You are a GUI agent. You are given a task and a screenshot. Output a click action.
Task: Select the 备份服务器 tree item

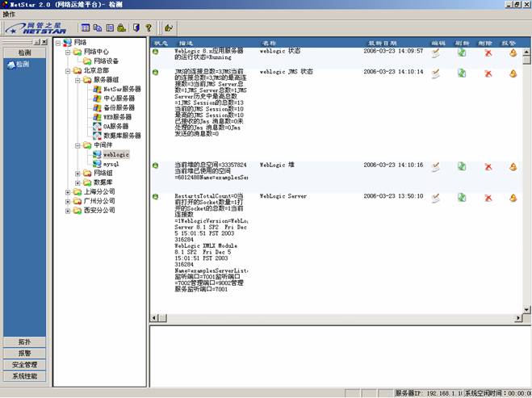pyautogui.click(x=119, y=108)
